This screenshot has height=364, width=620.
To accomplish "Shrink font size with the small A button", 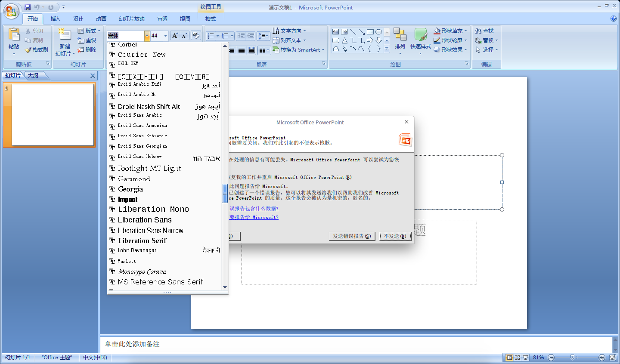I will (184, 36).
